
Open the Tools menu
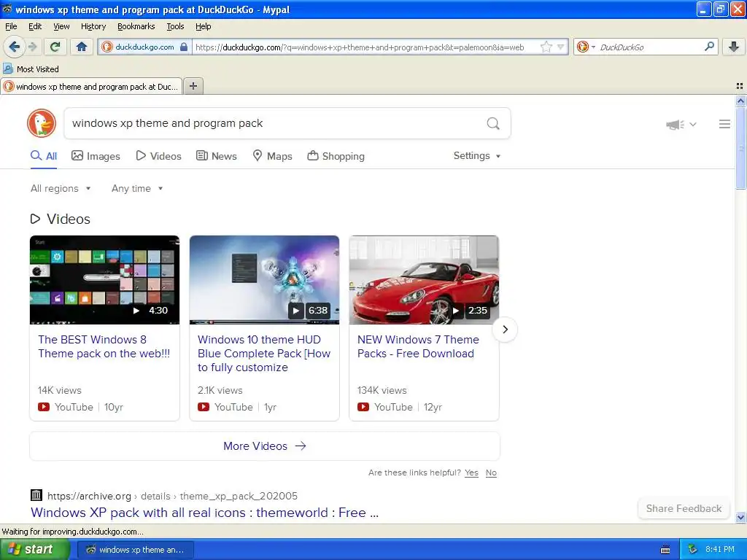click(175, 26)
